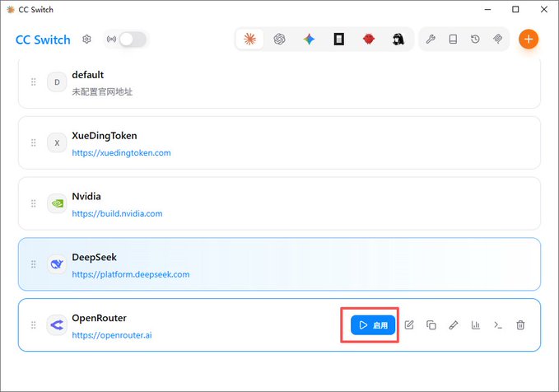
Task: Switch to the OpenAI Codex tab
Action: click(x=280, y=39)
